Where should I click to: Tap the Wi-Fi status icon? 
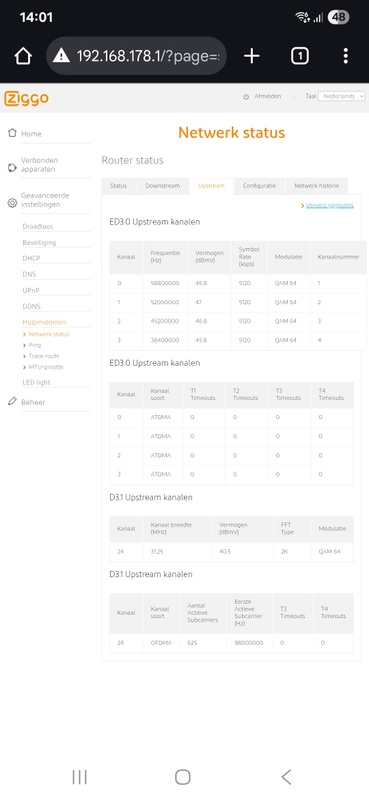pos(303,17)
